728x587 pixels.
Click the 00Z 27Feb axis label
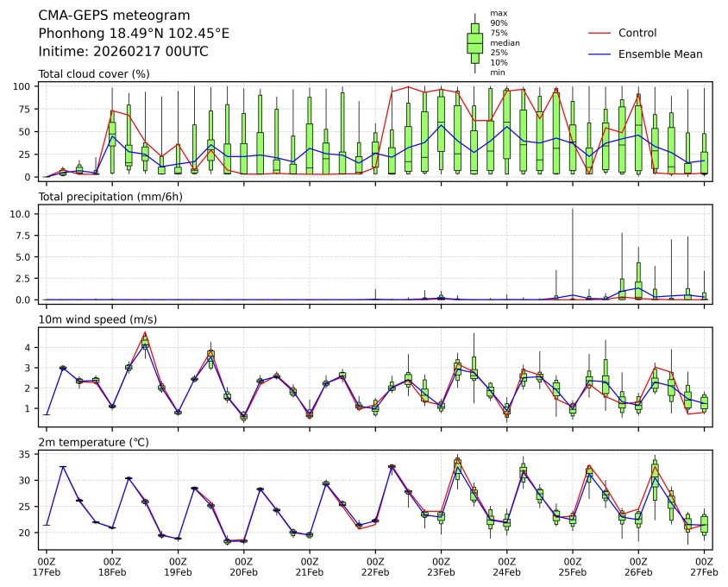coord(704,566)
